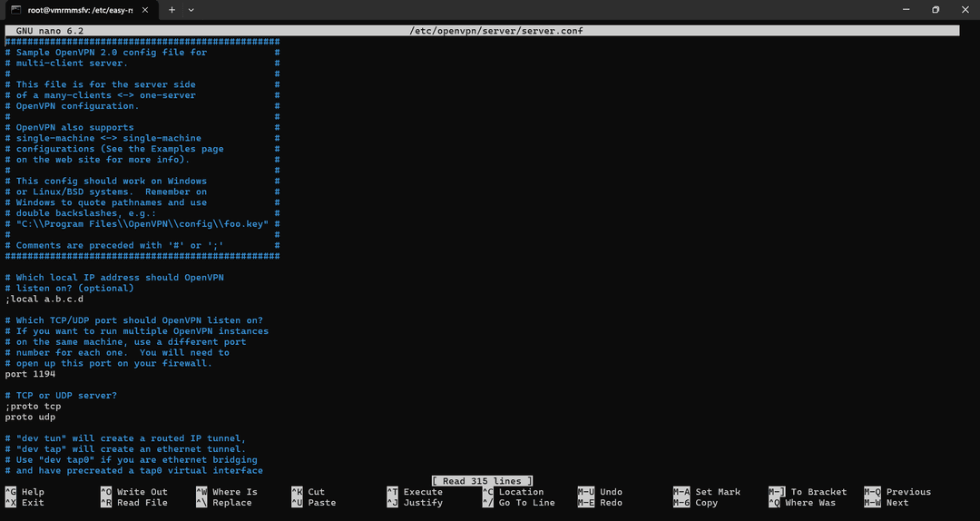Close the terminal window
Viewport: 980px width, 521px height.
click(x=965, y=9)
